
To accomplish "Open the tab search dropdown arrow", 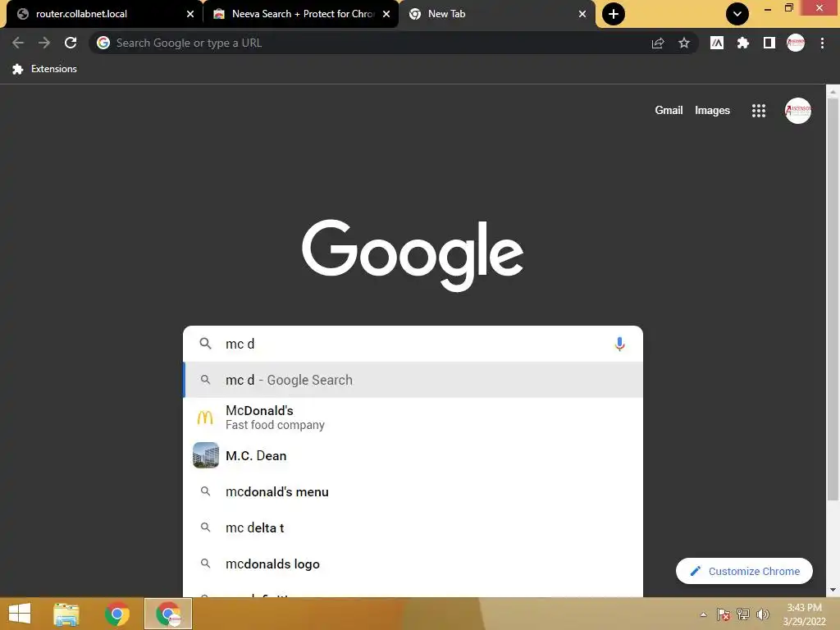I will coord(737,14).
